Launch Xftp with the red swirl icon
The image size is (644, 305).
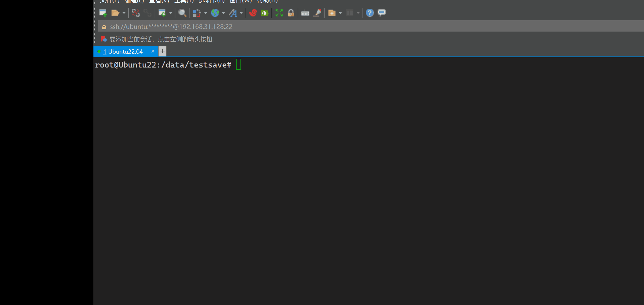(253, 13)
